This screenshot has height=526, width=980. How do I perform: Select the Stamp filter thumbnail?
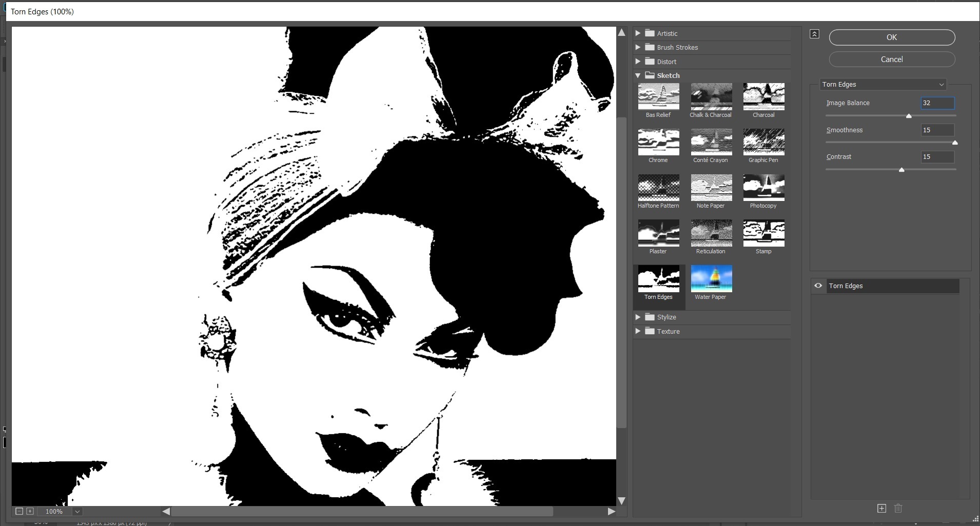pos(763,233)
